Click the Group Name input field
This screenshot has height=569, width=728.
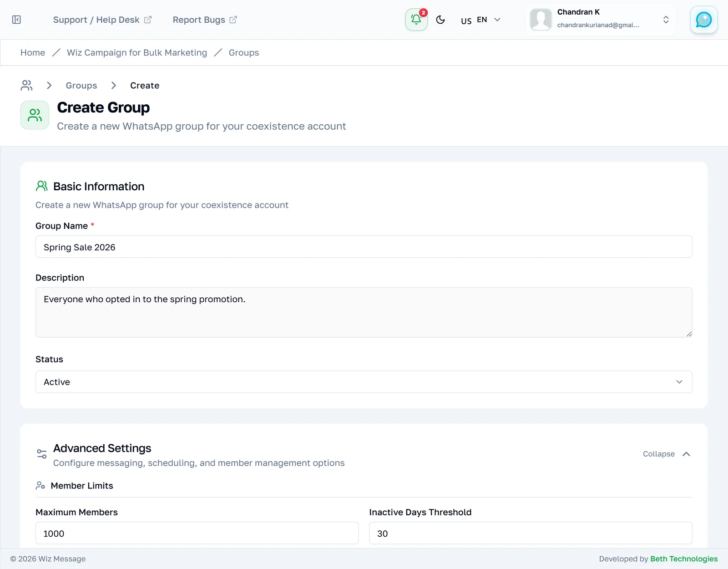coord(364,247)
